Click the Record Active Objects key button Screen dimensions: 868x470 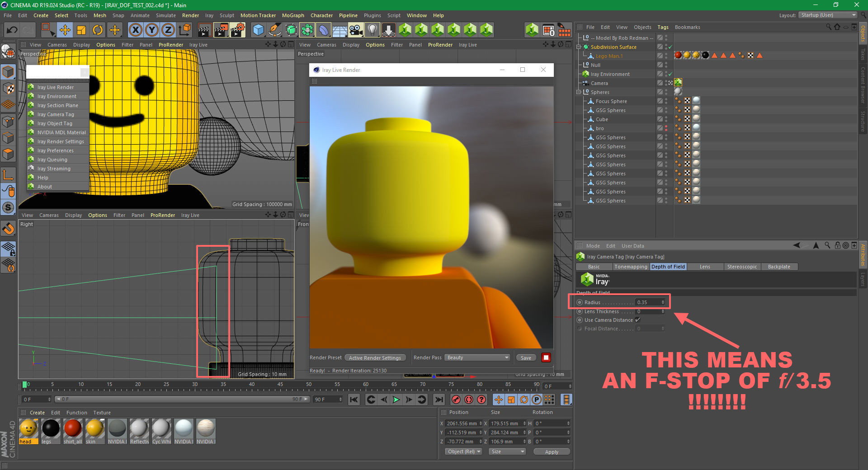click(x=456, y=399)
